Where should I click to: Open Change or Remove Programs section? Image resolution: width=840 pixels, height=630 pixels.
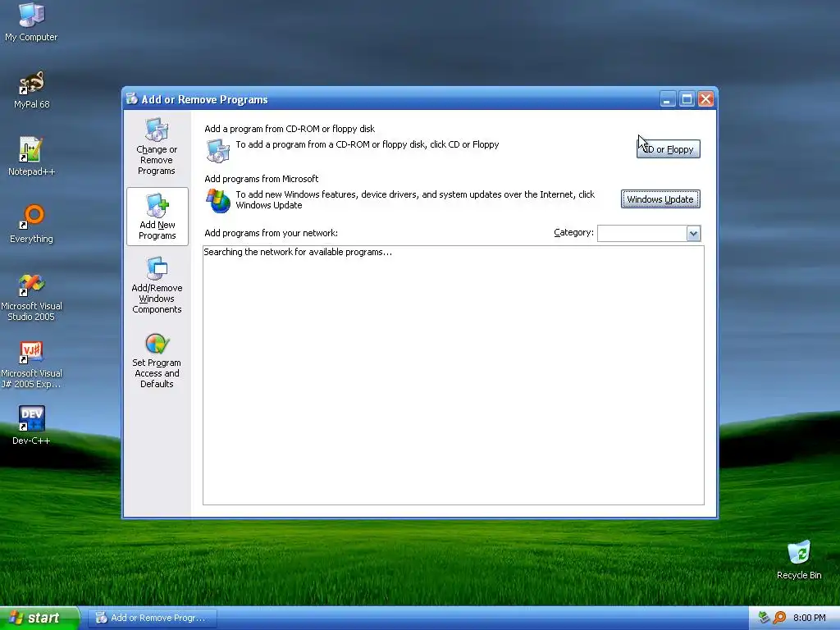click(157, 147)
